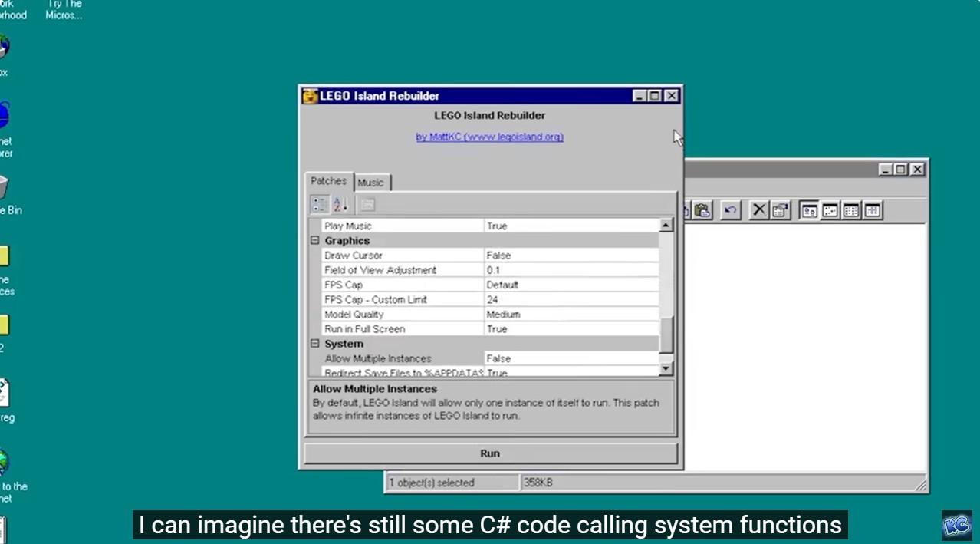Switch the background window to Details view
This screenshot has height=544, width=980.
click(x=872, y=210)
